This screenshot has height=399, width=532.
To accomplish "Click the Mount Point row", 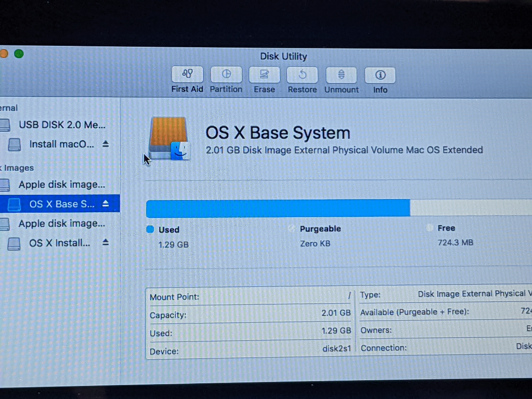I will [250, 297].
